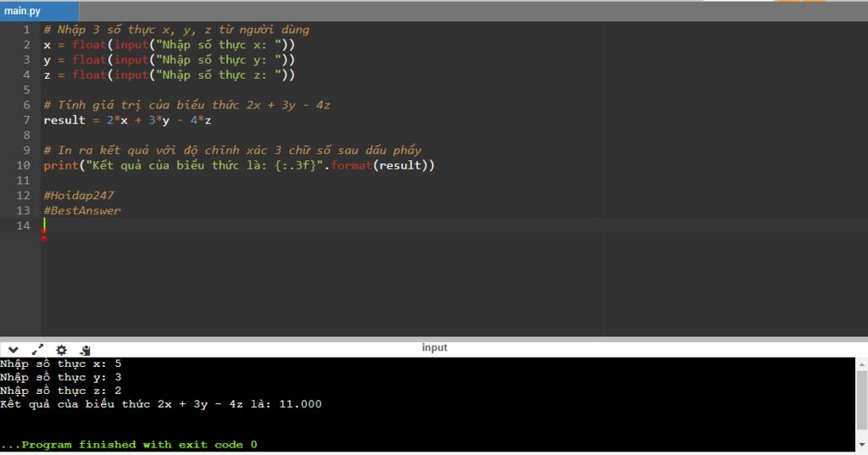Click the comment "# Tính giá trị của biểu thức"
Image resolution: width=868 pixels, height=455 pixels.
[186, 105]
